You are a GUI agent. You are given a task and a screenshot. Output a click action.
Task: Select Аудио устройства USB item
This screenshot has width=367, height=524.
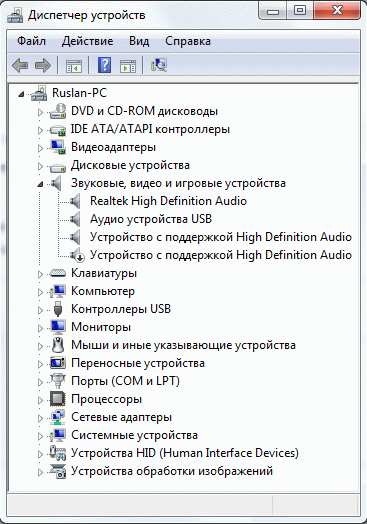tap(151, 219)
